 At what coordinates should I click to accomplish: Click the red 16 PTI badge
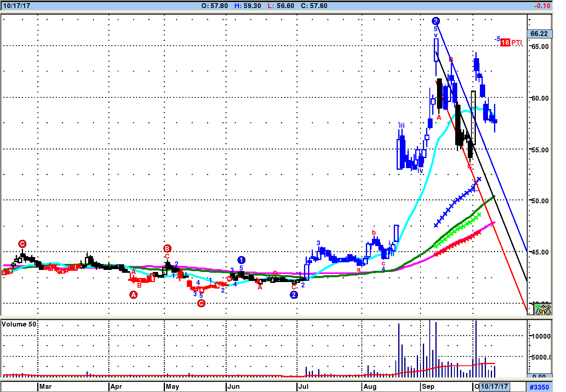click(505, 42)
